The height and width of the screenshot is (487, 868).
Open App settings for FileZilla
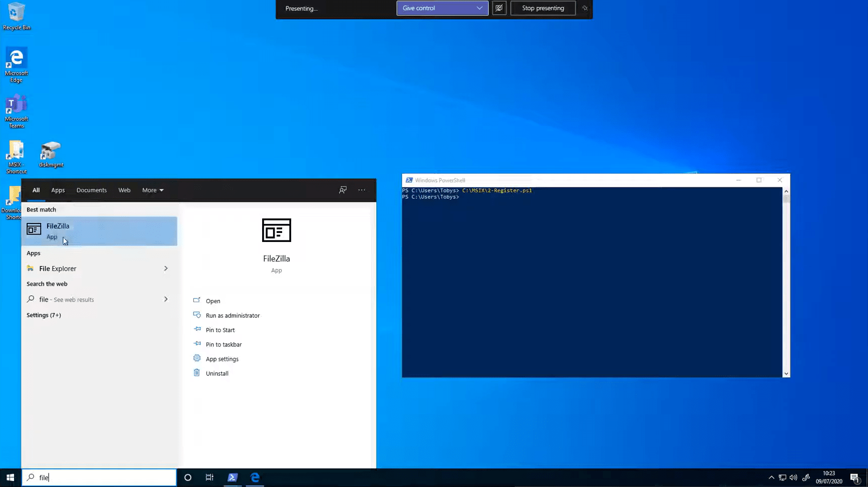tap(222, 359)
